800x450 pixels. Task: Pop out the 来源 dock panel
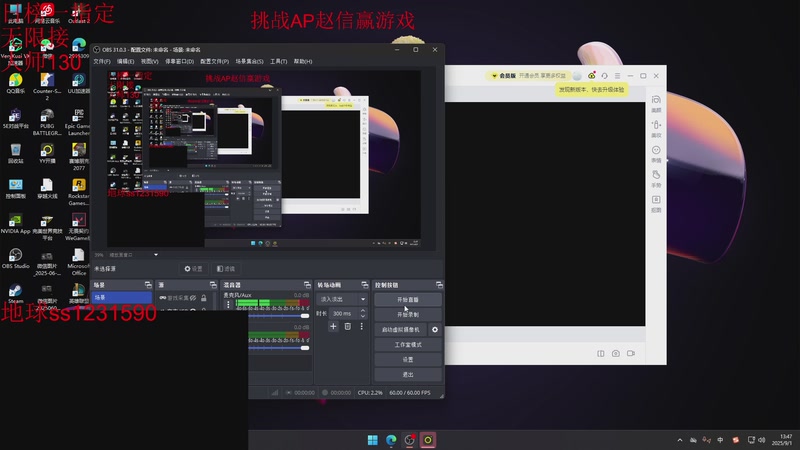[x=213, y=285]
